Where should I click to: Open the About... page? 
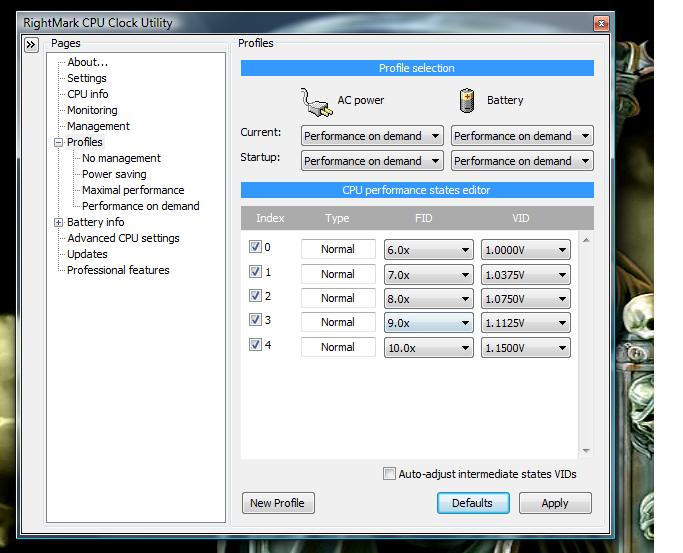point(88,62)
